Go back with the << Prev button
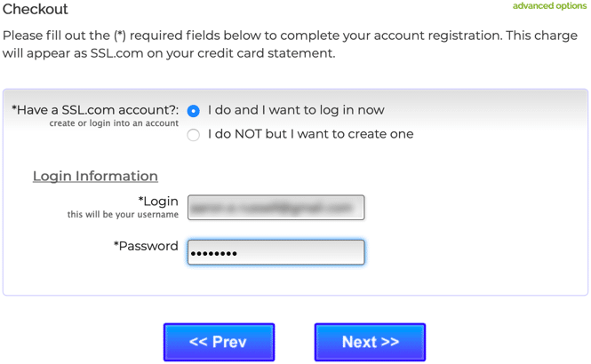This screenshot has height=364, width=591. (x=219, y=342)
